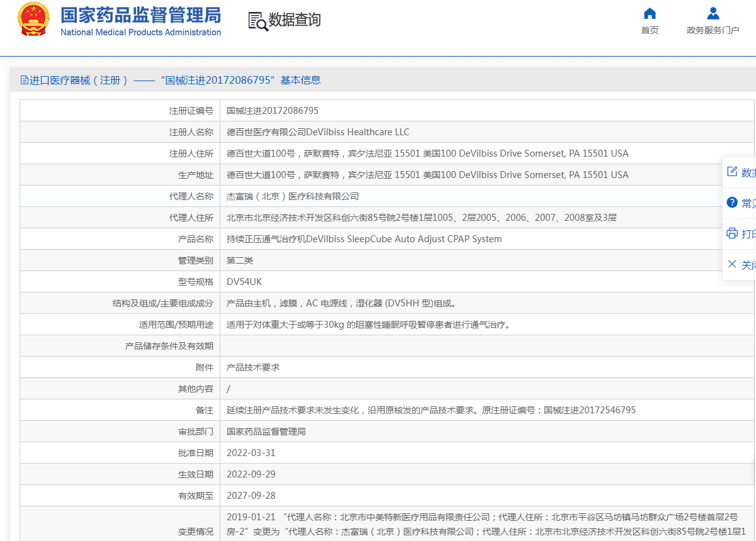Close the page using the X icon
756x541 pixels.
coord(731,264)
